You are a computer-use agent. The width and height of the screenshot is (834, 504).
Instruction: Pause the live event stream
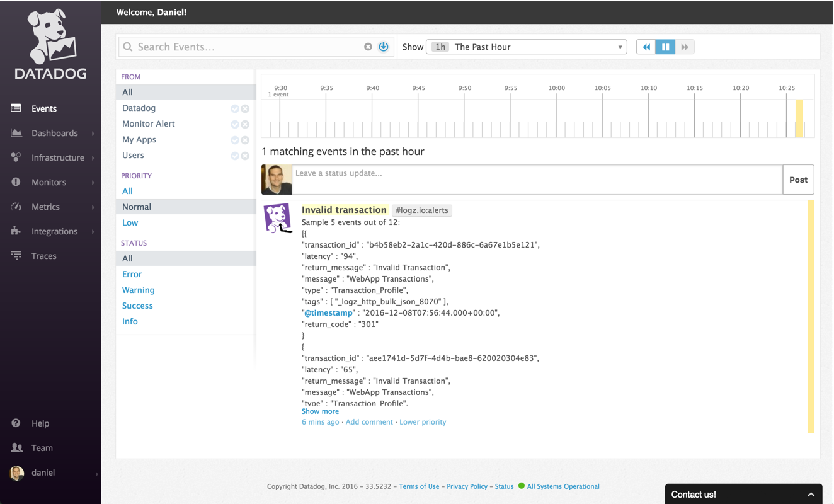coord(665,47)
